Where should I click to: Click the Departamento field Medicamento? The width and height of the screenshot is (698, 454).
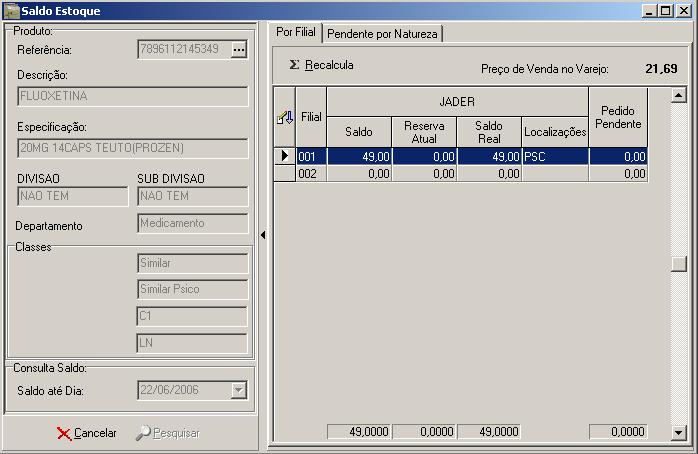[193, 223]
